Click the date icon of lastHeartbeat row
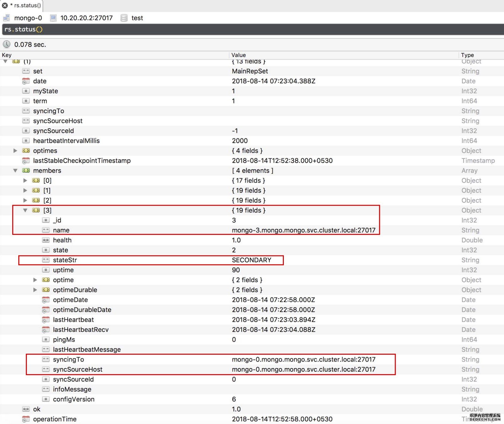The height and width of the screenshot is (424, 504). point(46,320)
